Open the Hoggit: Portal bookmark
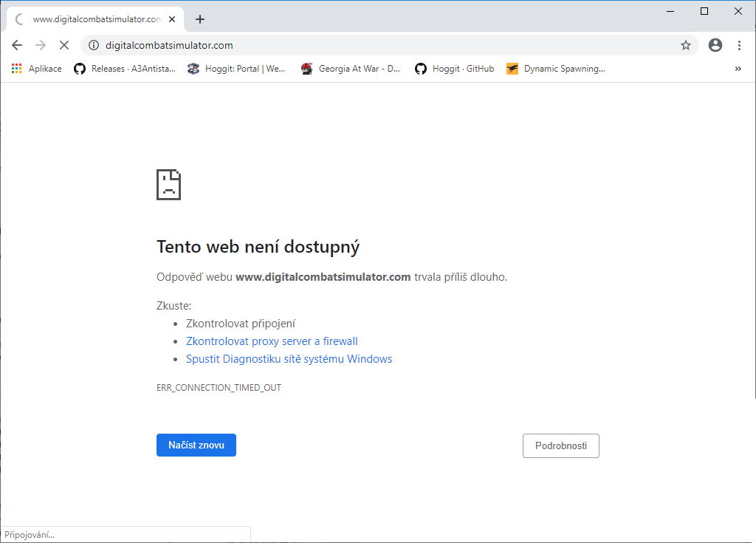 coord(236,69)
